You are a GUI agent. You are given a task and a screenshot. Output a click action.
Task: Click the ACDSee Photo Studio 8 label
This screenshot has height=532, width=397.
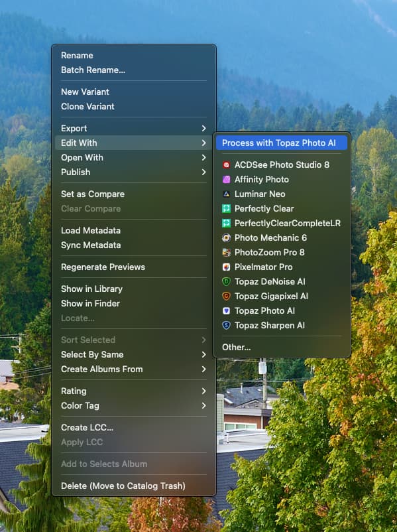pos(282,165)
